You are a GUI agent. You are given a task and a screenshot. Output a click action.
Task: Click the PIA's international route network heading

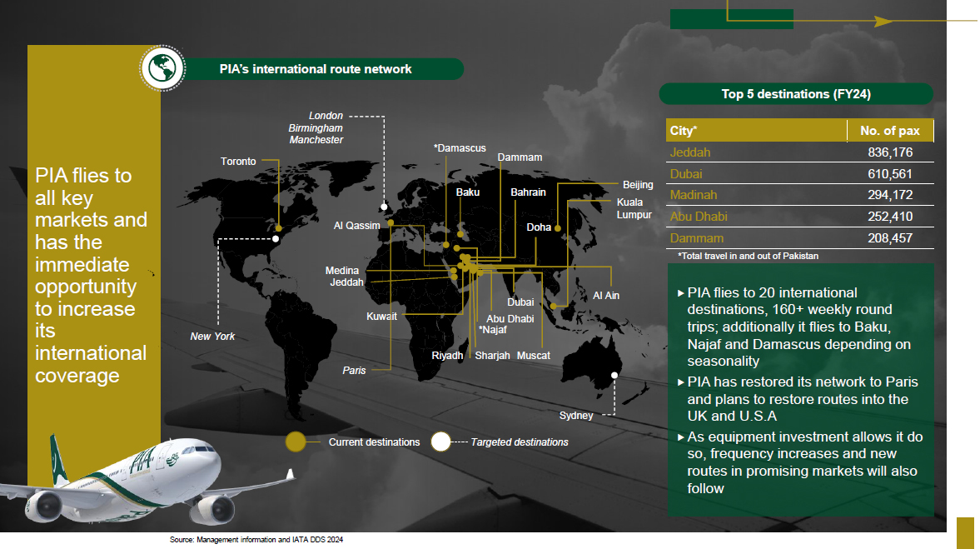(316, 69)
